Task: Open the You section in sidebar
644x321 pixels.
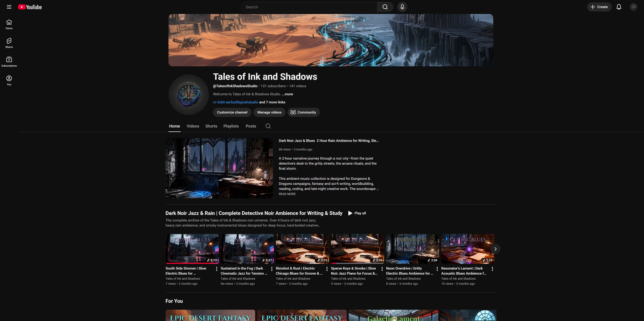Action: (9, 81)
